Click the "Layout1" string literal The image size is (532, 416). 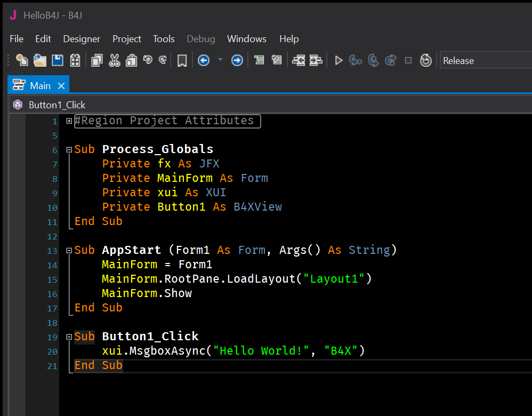(334, 279)
